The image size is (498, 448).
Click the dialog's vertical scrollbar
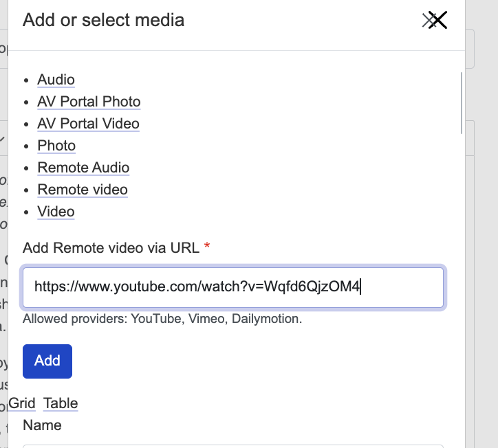(x=462, y=103)
